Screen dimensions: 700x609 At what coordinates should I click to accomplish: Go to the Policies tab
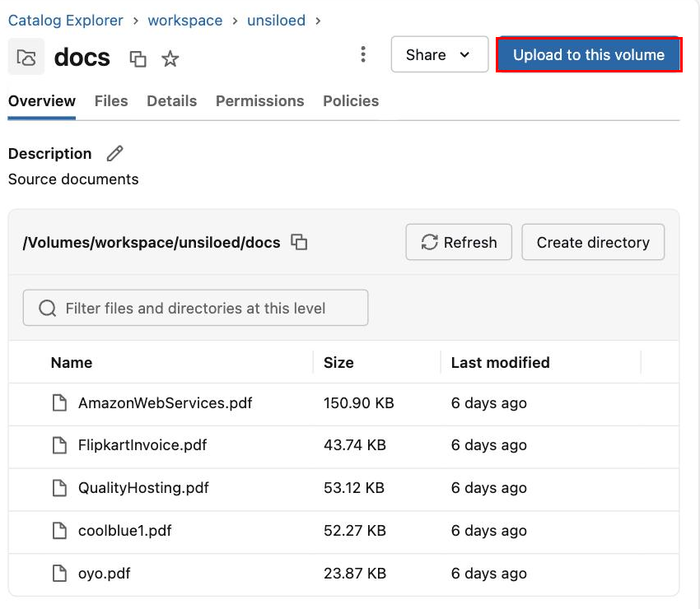coord(351,101)
